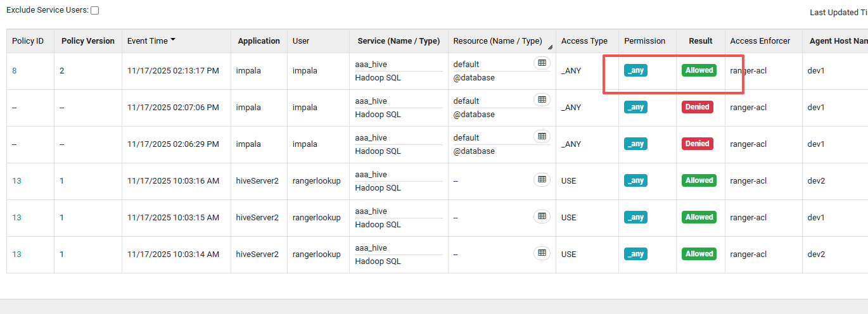Click the Policy ID column header
The width and height of the screenshot is (868, 314).
(x=28, y=41)
